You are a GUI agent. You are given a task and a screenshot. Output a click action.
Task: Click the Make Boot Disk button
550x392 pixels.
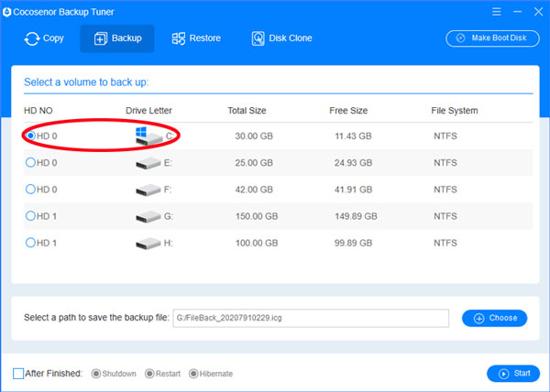pos(492,38)
